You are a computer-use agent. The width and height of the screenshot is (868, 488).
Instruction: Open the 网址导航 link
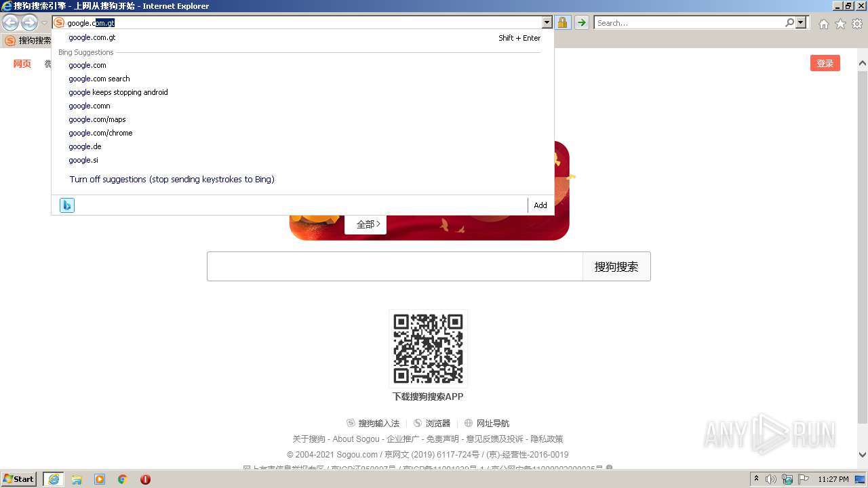coord(487,423)
